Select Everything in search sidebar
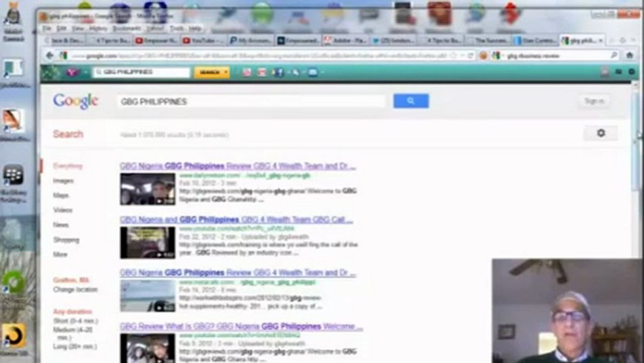Image resolution: width=644 pixels, height=363 pixels. pyautogui.click(x=67, y=165)
